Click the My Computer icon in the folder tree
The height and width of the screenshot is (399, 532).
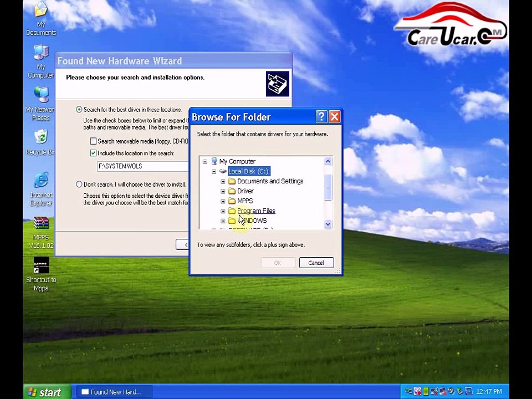tap(214, 161)
